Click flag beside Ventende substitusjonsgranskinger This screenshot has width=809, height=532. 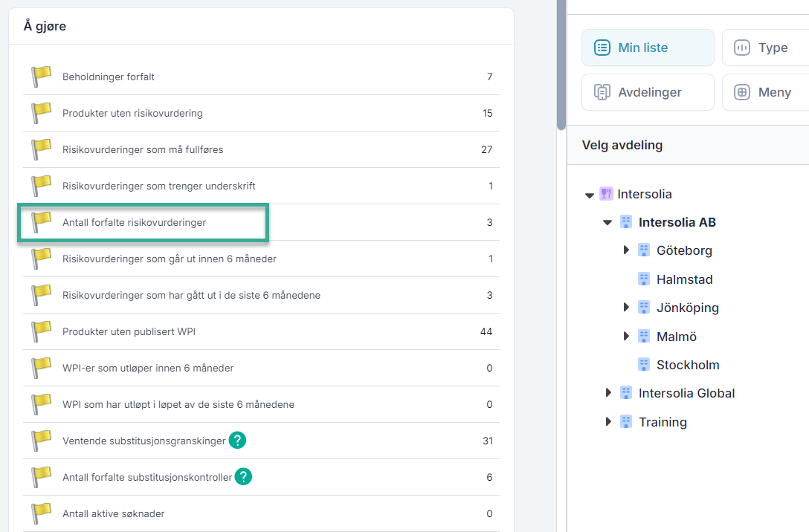point(42,441)
